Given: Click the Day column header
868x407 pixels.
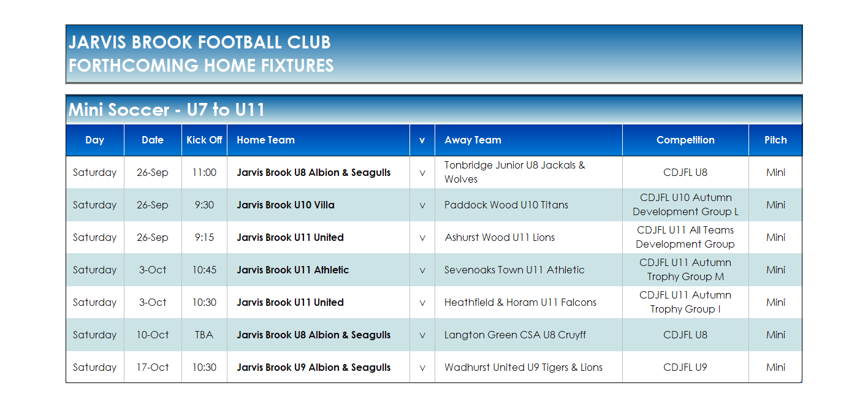Looking at the screenshot, I should [95, 140].
